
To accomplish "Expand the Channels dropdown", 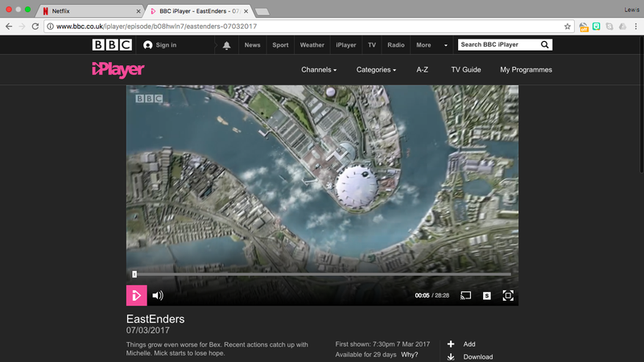I will 319,70.
